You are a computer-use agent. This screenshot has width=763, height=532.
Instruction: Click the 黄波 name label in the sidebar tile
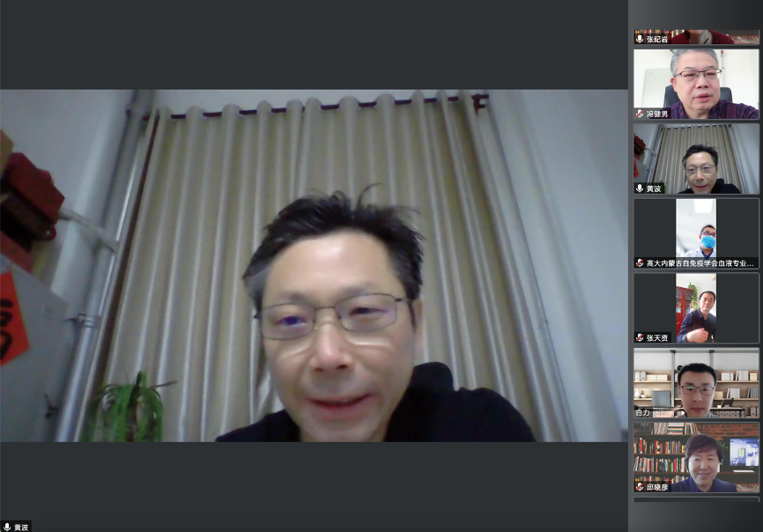[x=654, y=188]
